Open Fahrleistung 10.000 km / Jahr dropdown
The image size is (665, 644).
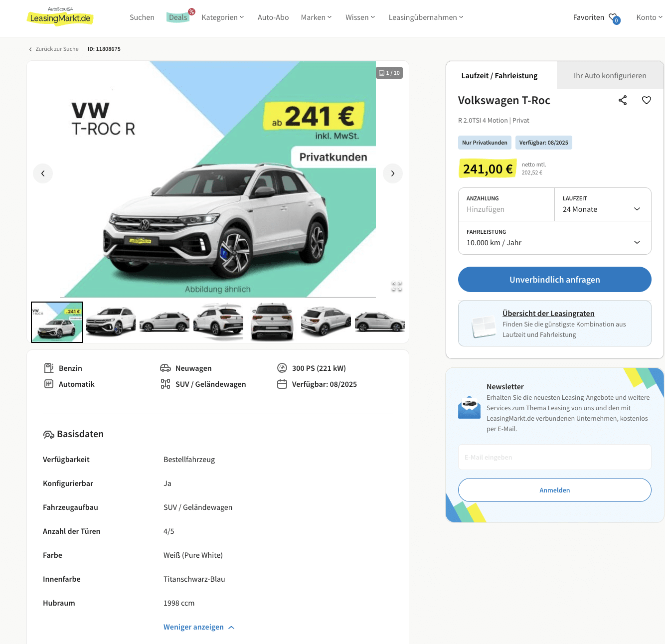click(555, 238)
